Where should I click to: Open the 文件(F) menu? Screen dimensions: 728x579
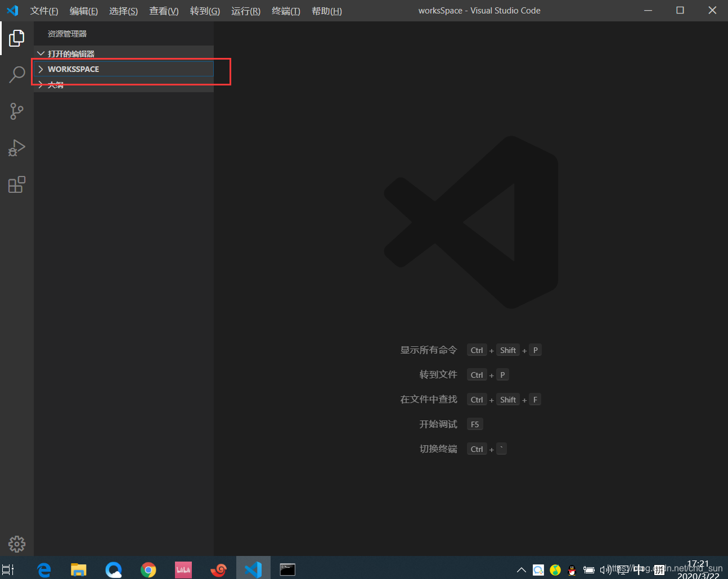point(44,11)
